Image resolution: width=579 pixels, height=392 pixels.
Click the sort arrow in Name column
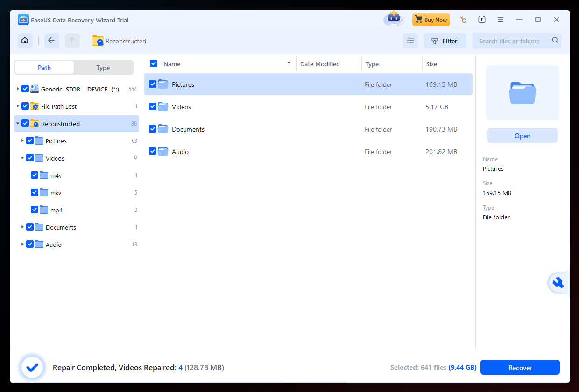click(289, 63)
